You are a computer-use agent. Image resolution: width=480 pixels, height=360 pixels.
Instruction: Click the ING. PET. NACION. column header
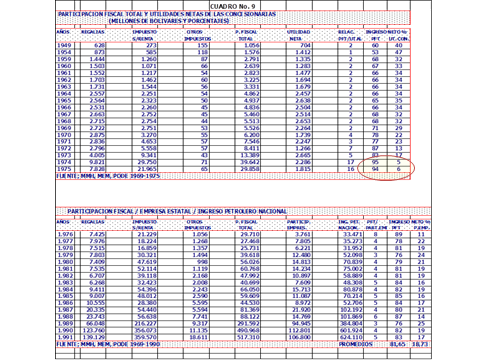tap(349, 225)
